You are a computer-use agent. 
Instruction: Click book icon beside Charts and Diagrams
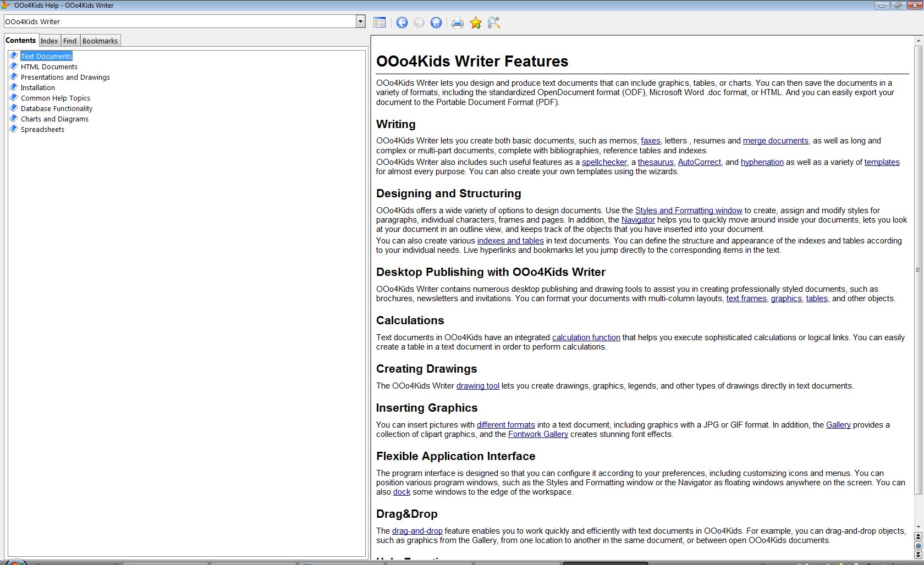point(14,118)
